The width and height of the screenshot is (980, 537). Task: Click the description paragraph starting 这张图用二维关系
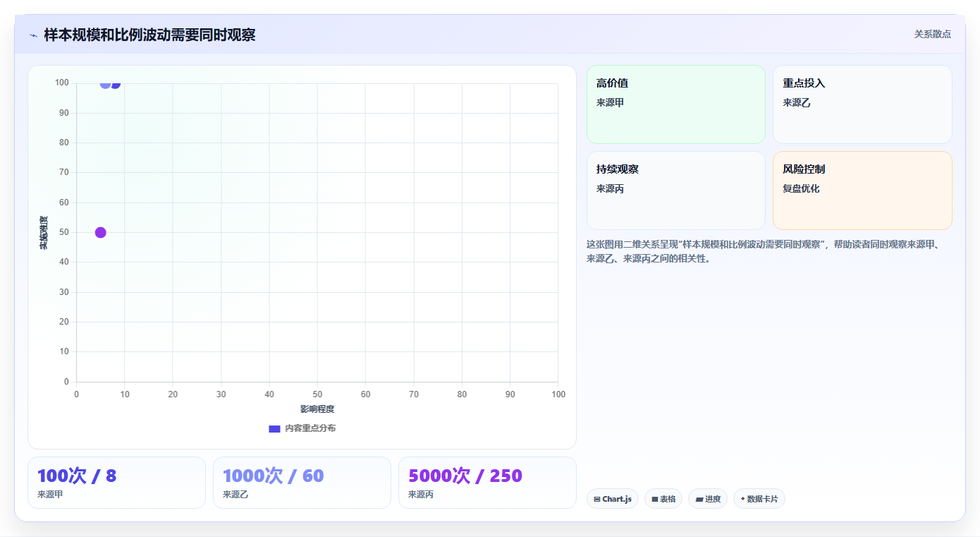[768, 251]
